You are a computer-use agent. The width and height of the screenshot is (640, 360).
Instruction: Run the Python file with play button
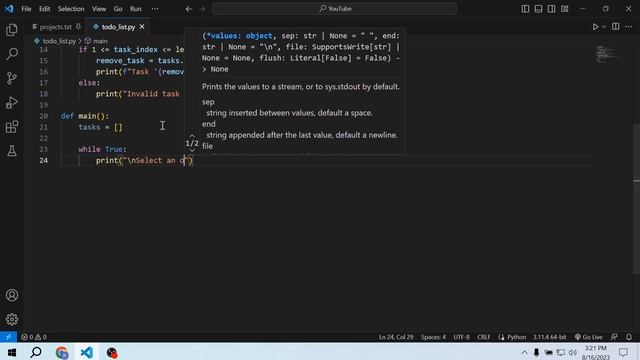[x=596, y=27]
